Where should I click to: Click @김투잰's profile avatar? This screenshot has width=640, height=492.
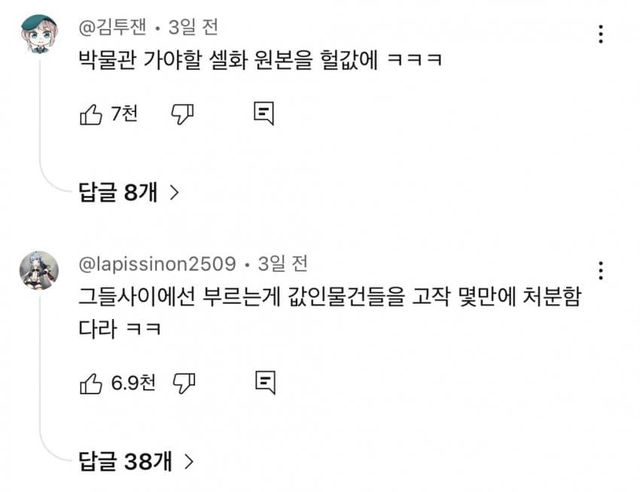tap(39, 35)
